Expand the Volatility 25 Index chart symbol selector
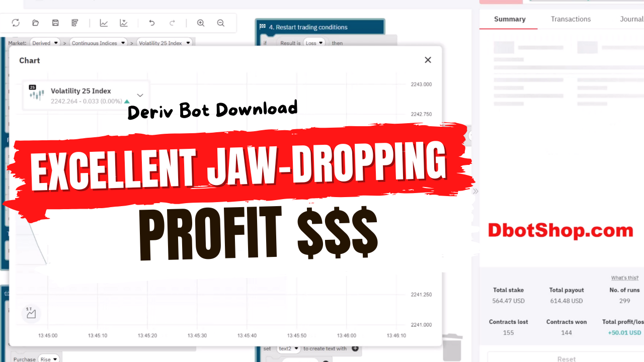 coord(140,95)
